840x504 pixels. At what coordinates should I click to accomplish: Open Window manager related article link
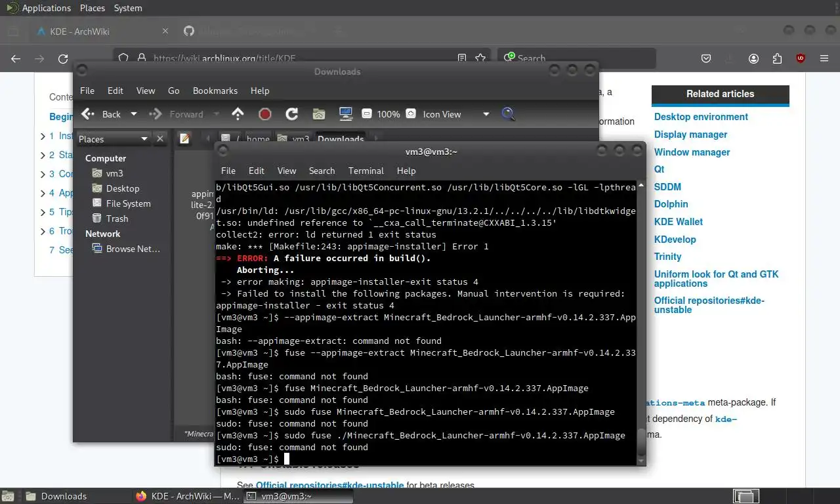[692, 152]
